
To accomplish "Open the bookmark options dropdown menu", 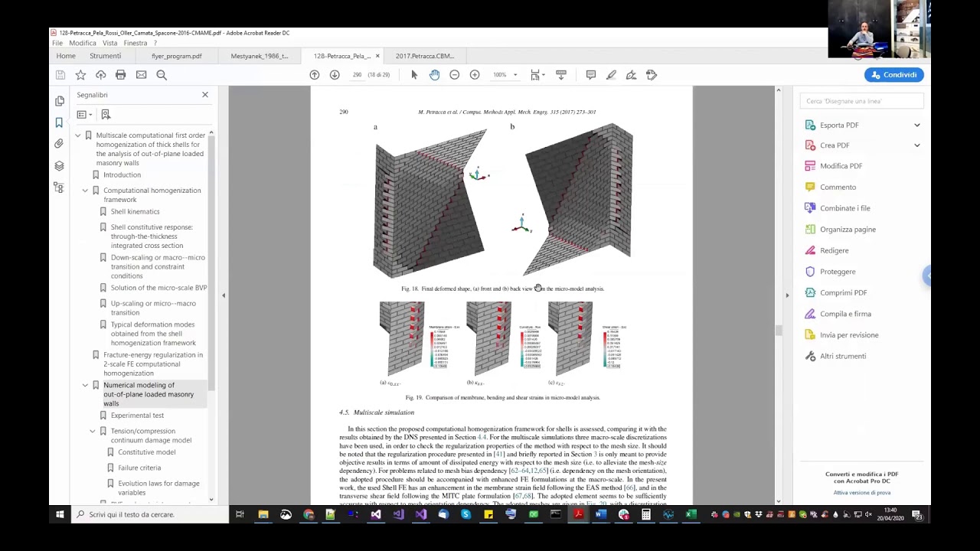I will (x=84, y=115).
